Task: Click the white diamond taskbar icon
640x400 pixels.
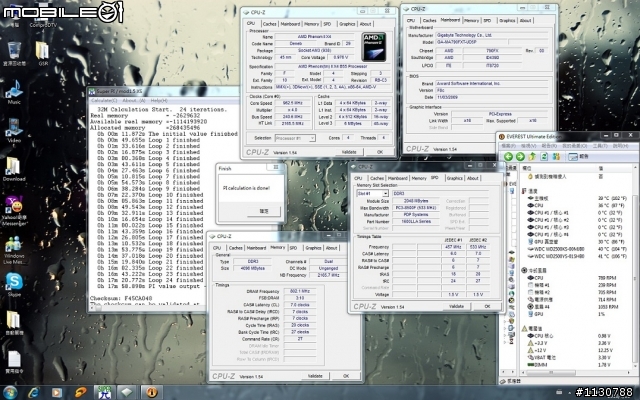Action: point(127,392)
